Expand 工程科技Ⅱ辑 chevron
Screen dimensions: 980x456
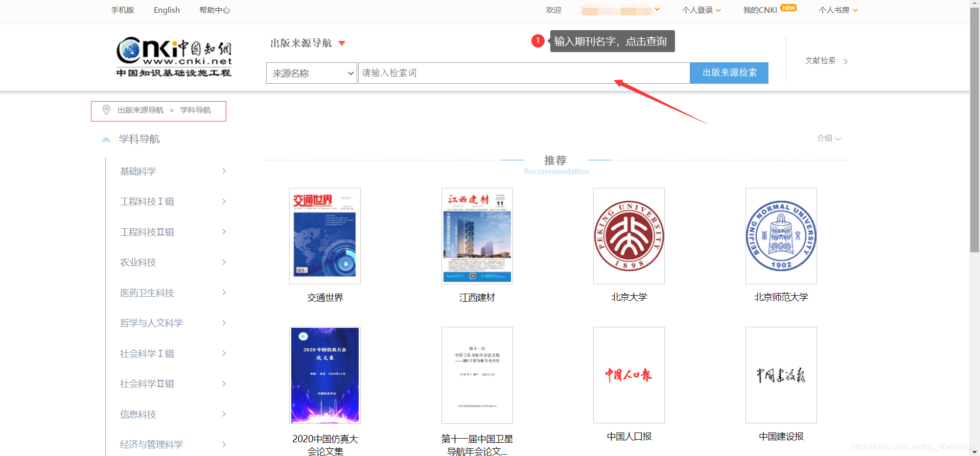point(224,232)
